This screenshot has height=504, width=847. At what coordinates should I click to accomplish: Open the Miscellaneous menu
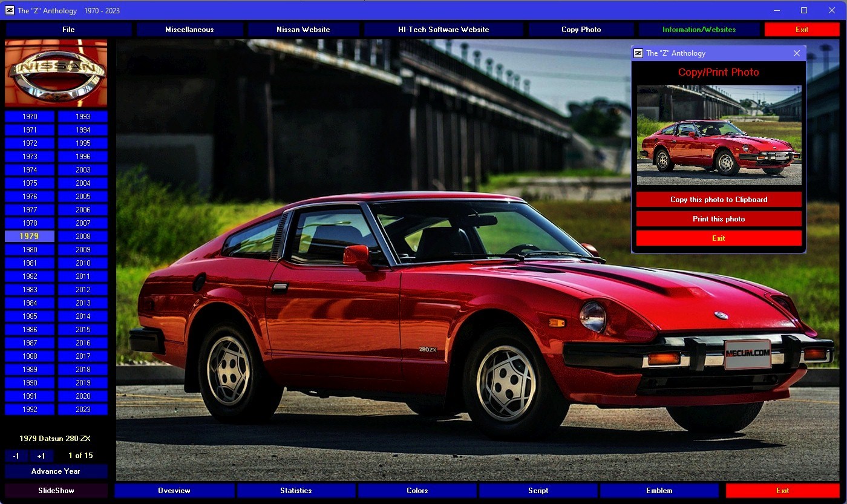[x=189, y=30]
